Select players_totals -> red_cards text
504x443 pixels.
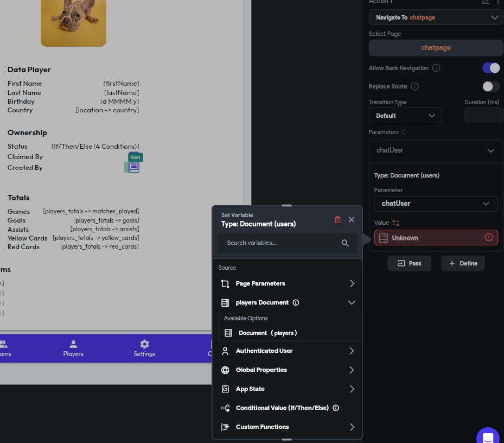(99, 246)
